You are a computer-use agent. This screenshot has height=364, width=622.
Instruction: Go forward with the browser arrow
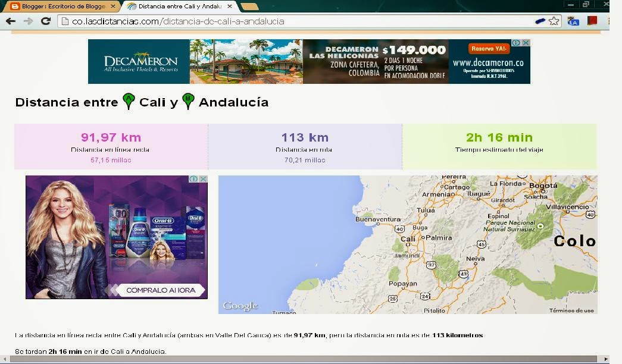pyautogui.click(x=28, y=21)
